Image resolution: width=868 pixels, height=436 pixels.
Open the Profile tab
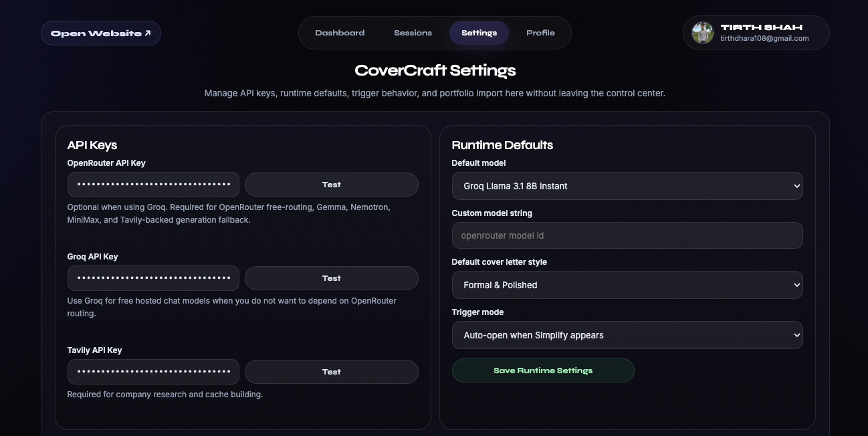540,32
